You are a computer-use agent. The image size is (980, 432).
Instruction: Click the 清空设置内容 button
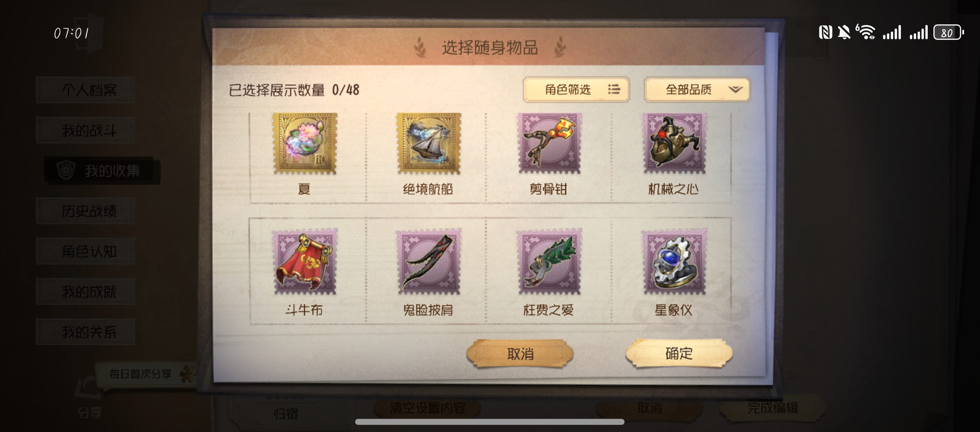427,408
